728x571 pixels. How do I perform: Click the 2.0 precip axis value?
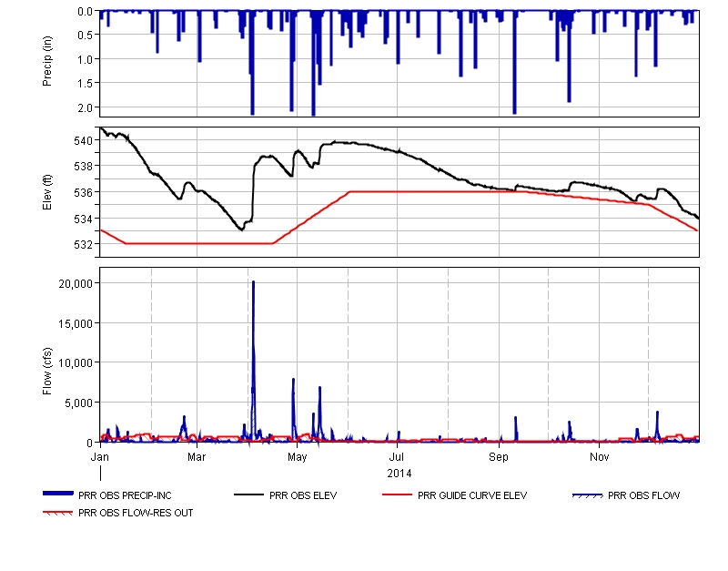[86, 107]
